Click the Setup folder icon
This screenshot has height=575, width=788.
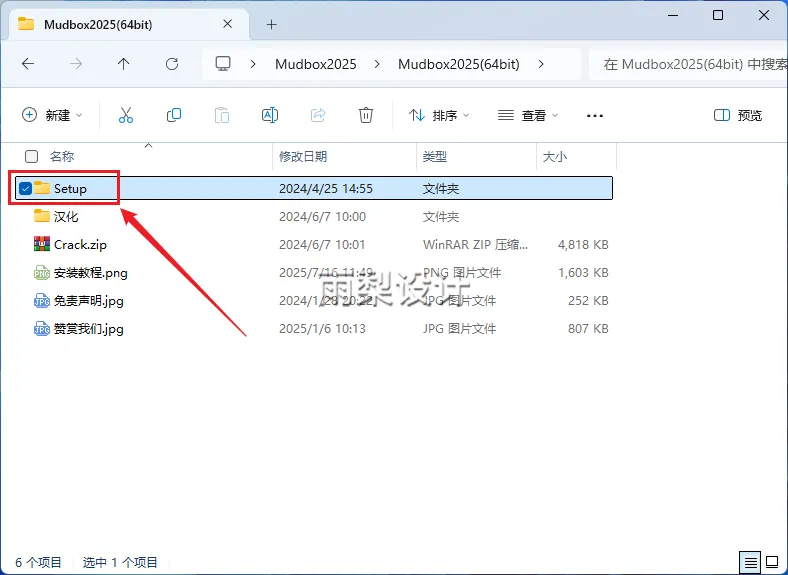[42, 188]
